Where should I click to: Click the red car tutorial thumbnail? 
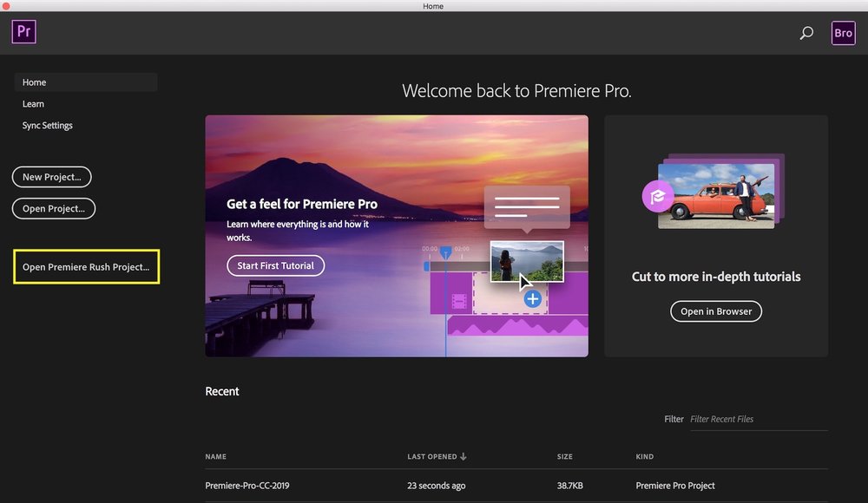[x=716, y=195]
